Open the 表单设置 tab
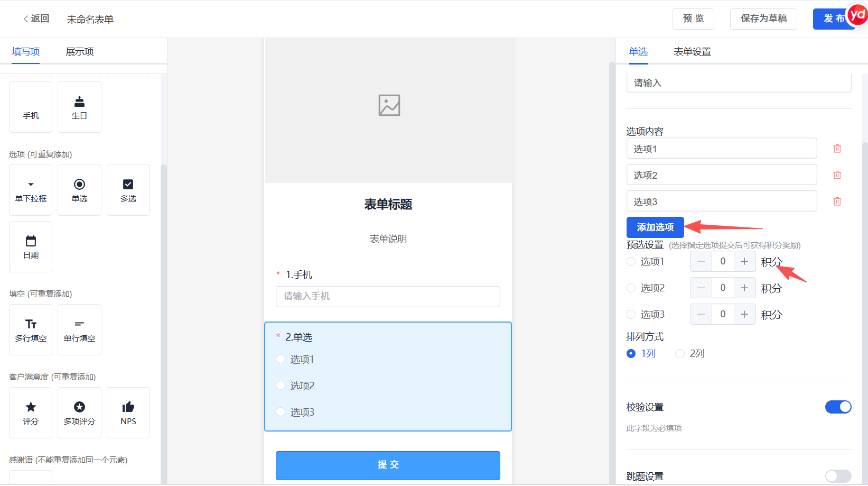This screenshot has width=868, height=486. [x=692, y=52]
